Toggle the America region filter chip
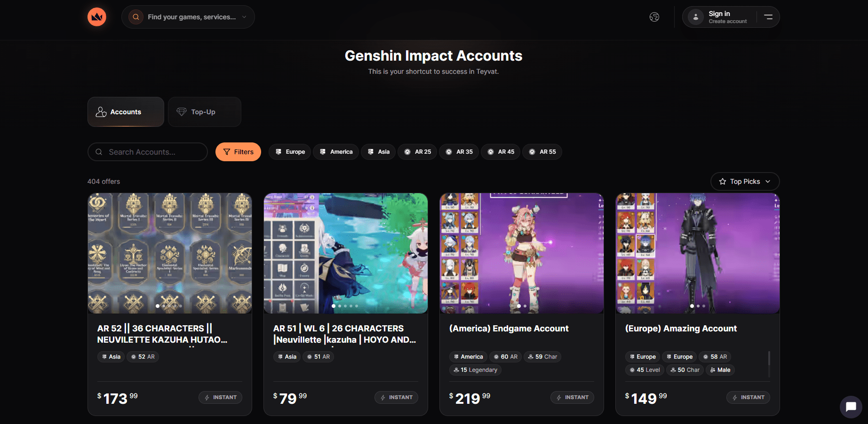Screen dimensions: 868x424 [x=336, y=152]
